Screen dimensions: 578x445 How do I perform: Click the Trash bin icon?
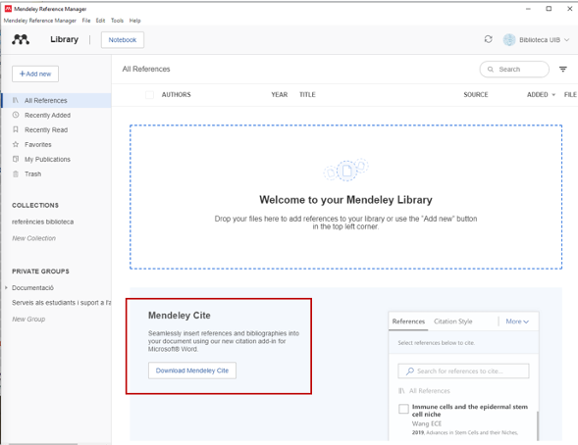click(15, 174)
